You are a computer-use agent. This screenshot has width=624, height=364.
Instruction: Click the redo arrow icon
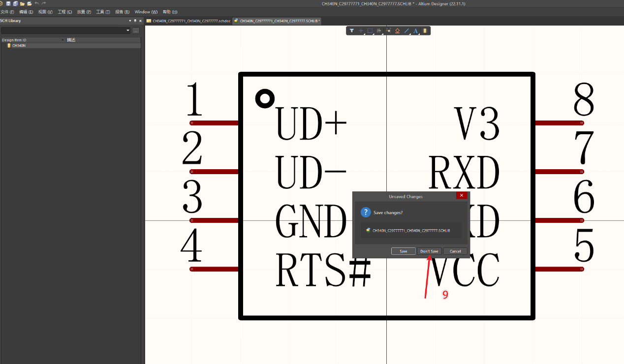[x=44, y=3]
